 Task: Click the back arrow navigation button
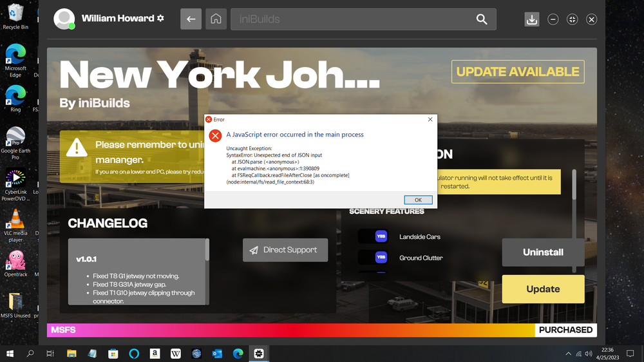click(x=191, y=19)
